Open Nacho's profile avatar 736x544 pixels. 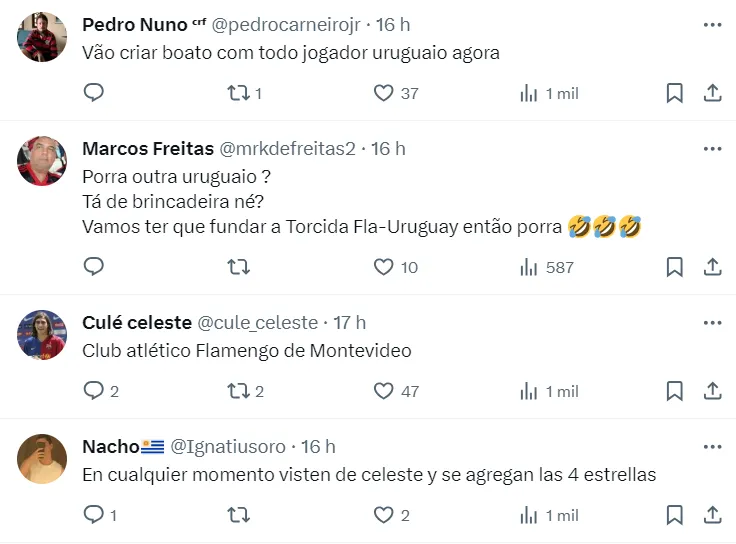click(x=42, y=458)
